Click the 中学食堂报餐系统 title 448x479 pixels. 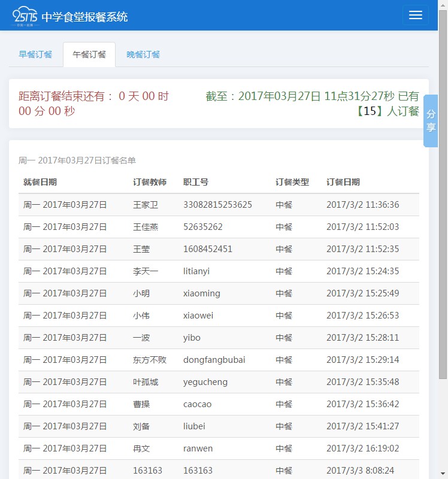coord(84,17)
